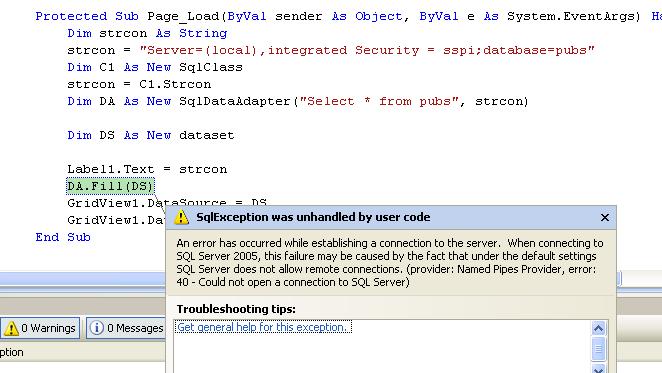
Task: Click the warning icon in exception dialog title
Action: [182, 217]
